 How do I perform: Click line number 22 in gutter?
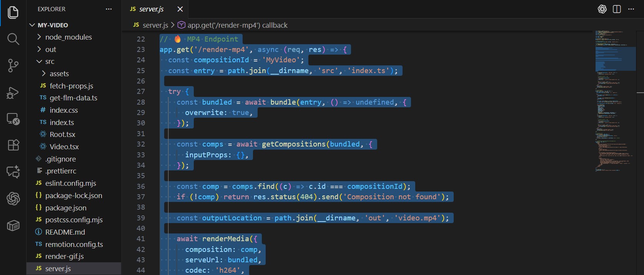(x=141, y=39)
